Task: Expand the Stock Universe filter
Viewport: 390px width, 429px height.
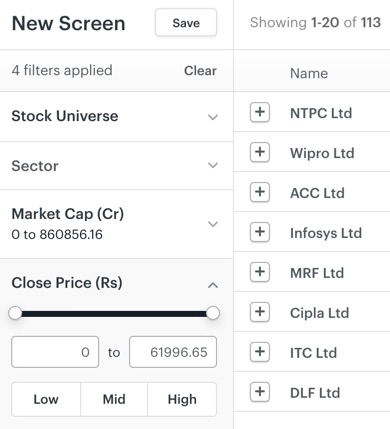Action: point(116,117)
